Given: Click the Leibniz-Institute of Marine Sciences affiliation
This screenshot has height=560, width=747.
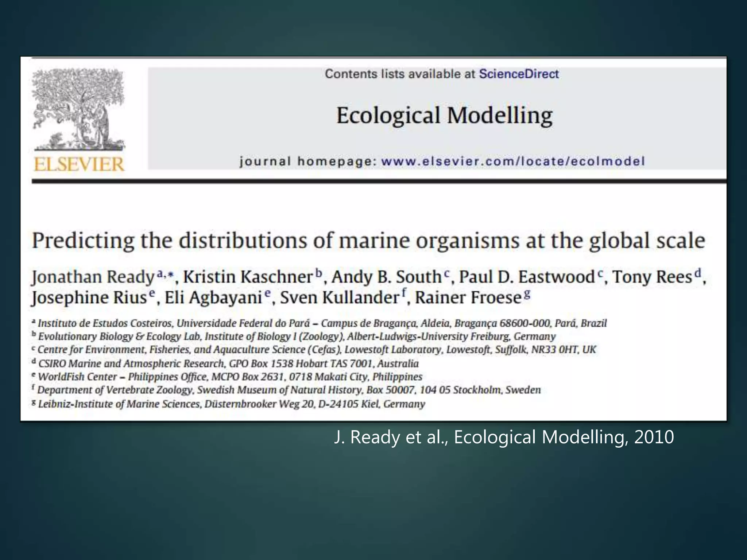Looking at the screenshot, I should pos(229,404).
